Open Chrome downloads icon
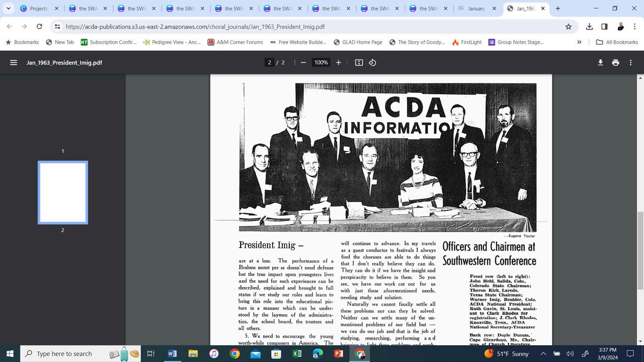Screen dimensions: 644x362 [589, 27]
